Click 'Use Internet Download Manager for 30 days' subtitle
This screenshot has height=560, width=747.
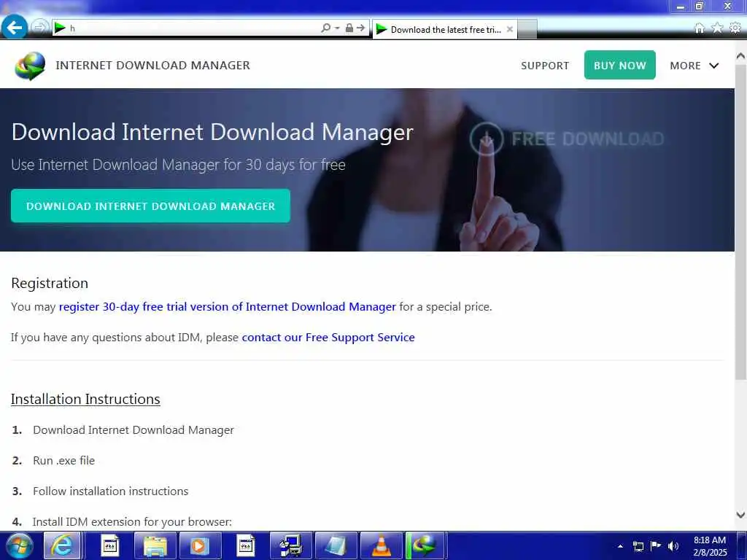tap(178, 165)
